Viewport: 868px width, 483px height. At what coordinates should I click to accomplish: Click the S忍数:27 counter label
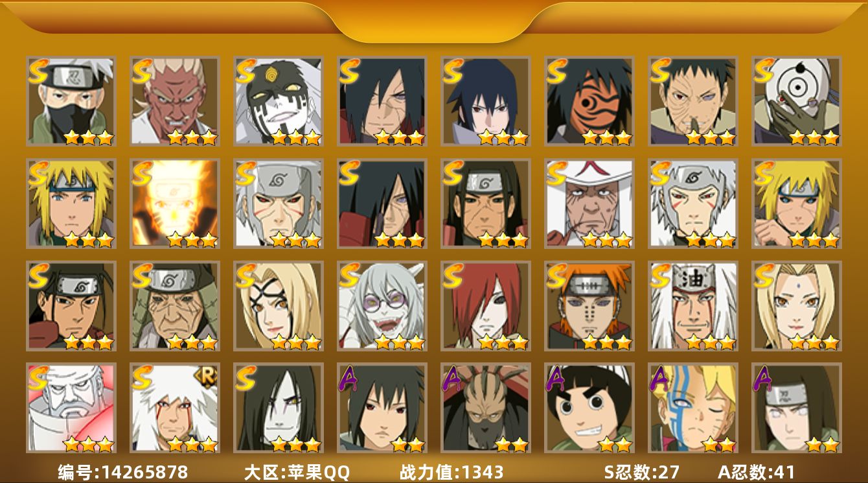click(x=642, y=472)
